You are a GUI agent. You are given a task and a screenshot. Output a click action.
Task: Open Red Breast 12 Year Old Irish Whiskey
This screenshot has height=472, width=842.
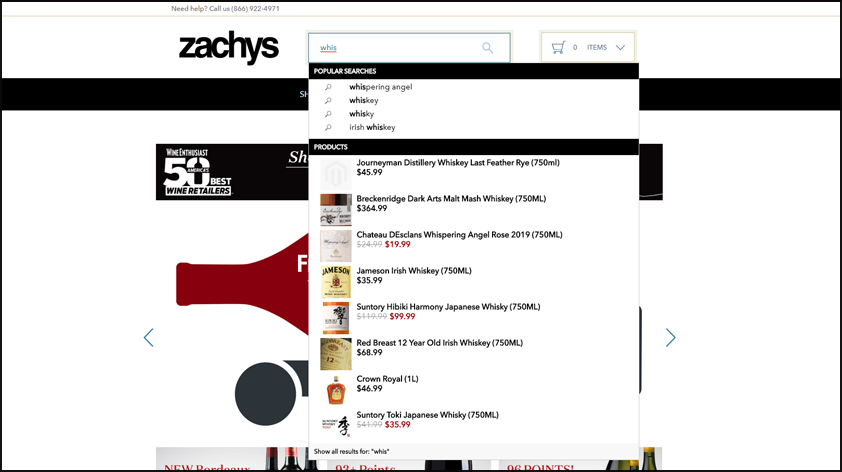(440, 343)
